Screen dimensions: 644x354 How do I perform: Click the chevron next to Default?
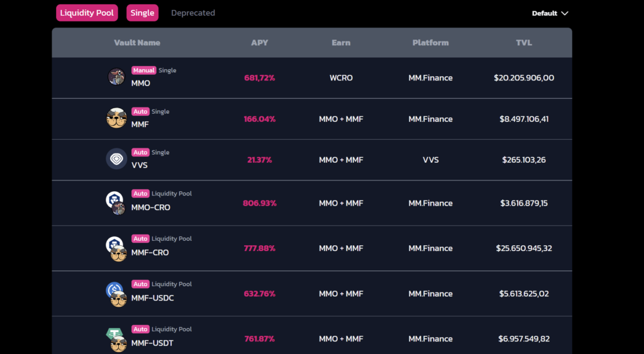564,13
